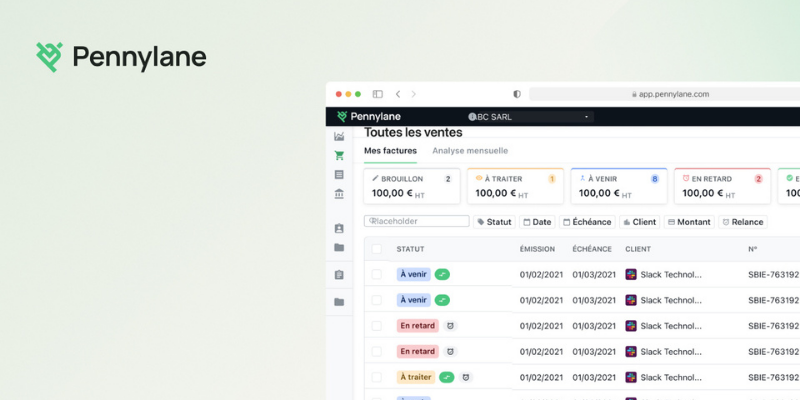This screenshot has height=400, width=800.
Task: Tick checkbox of the second À venir row
Action: (x=377, y=300)
